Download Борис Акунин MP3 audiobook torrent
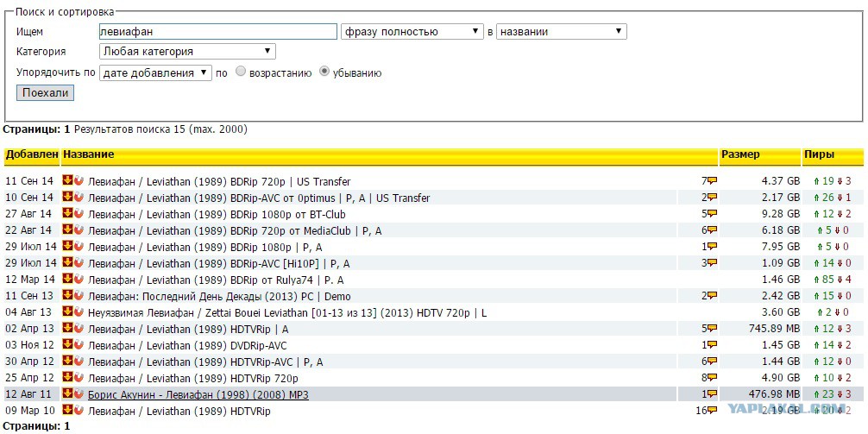Screen dimensions: 868x434 (x=67, y=393)
